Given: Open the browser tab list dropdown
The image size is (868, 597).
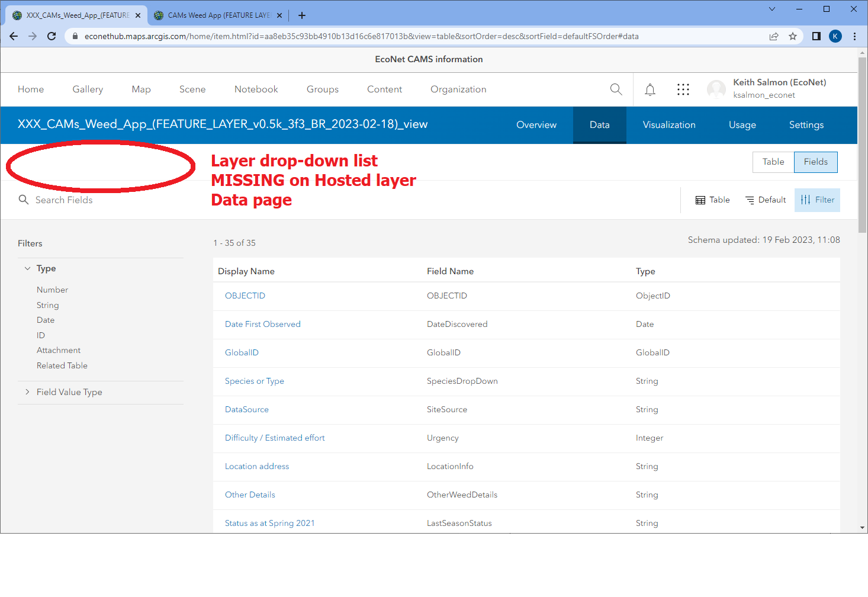Looking at the screenshot, I should point(771,9).
